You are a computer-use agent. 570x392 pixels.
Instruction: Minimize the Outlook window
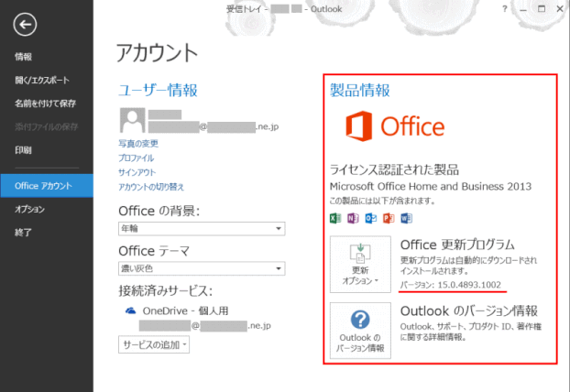523,9
